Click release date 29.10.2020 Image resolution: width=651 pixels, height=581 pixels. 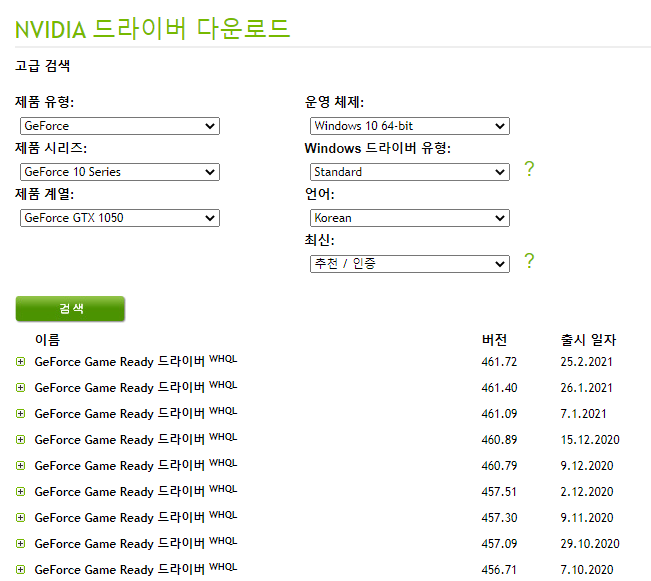[x=590, y=544]
